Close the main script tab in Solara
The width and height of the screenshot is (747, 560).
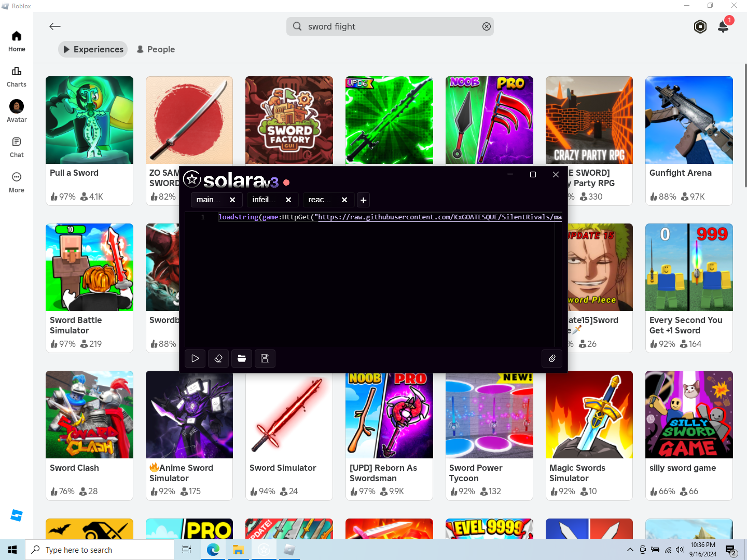(x=232, y=200)
